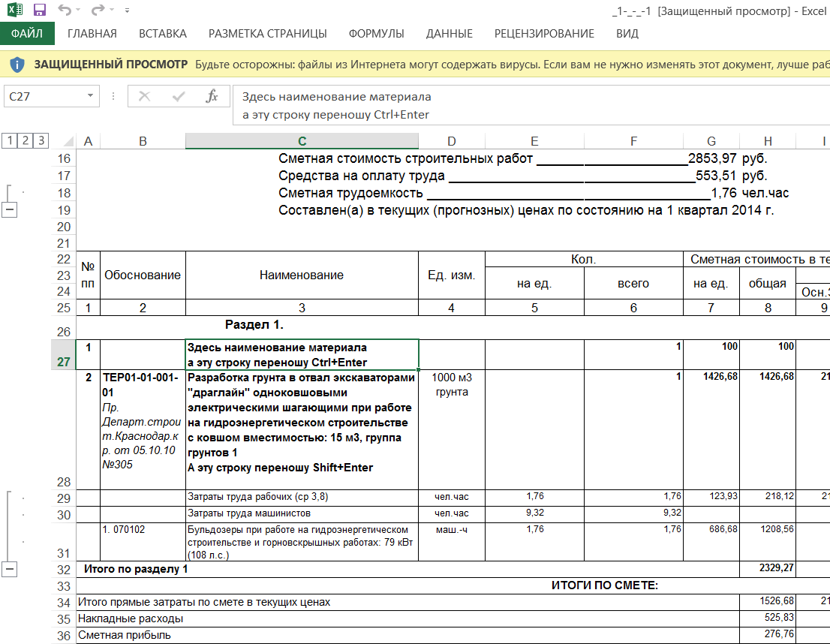Click the Insert Function fx icon
Viewport: 830px width, 644px height.
pos(212,96)
